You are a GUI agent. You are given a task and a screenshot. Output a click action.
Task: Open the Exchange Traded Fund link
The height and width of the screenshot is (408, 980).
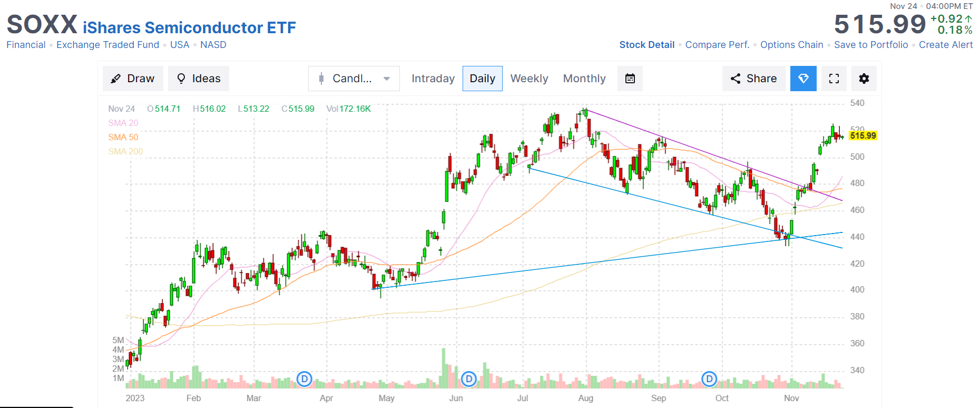[x=107, y=45]
